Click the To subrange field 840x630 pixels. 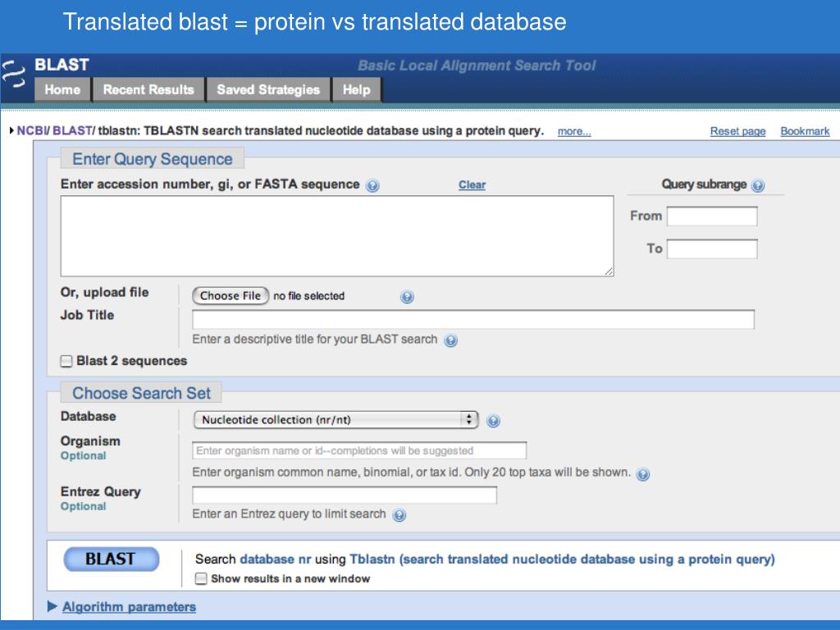click(712, 249)
